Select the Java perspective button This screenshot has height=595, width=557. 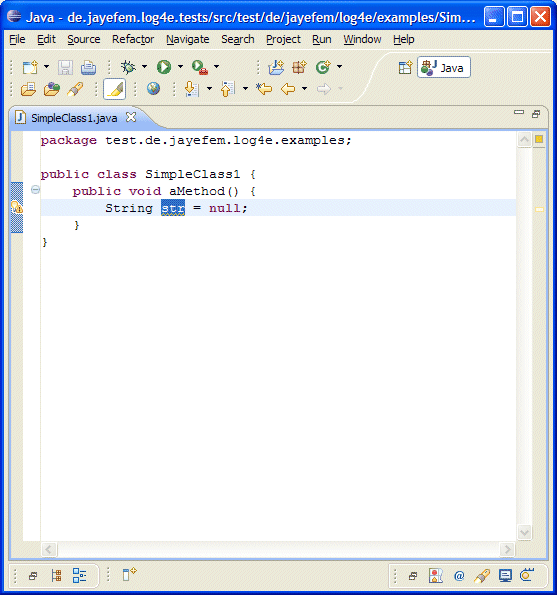tap(444, 68)
